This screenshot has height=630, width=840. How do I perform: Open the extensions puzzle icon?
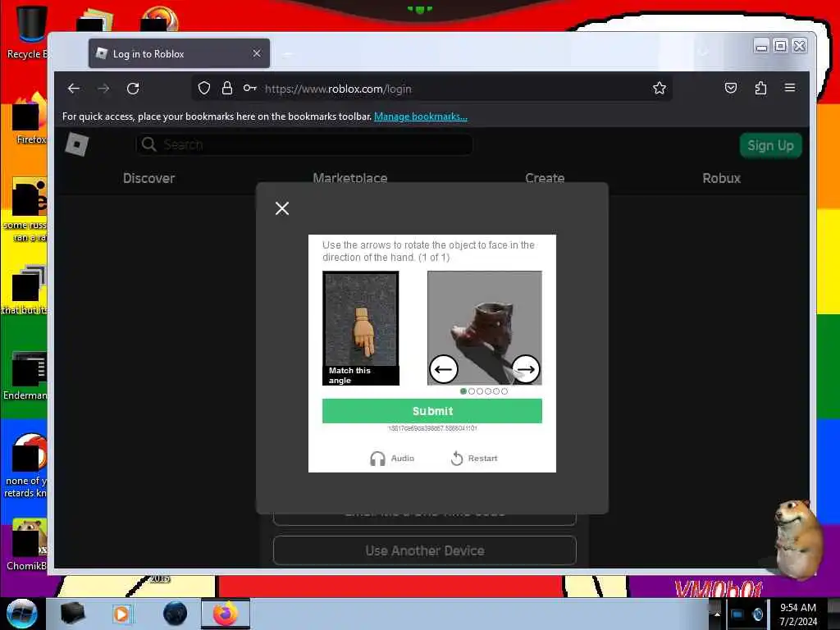[x=760, y=88]
